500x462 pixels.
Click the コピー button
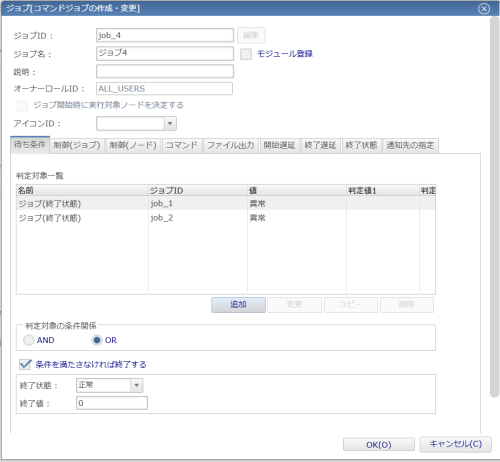tap(351, 305)
